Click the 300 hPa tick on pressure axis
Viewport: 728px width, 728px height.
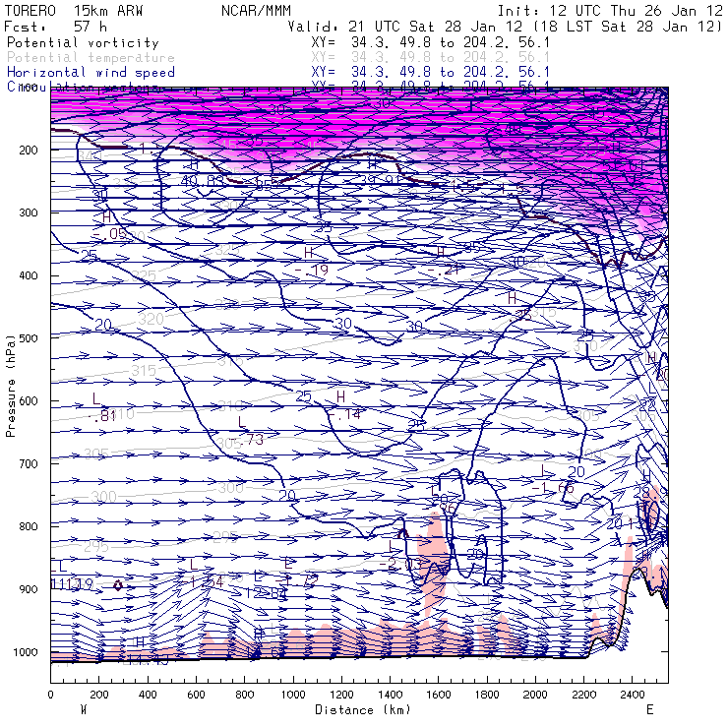tap(29, 212)
